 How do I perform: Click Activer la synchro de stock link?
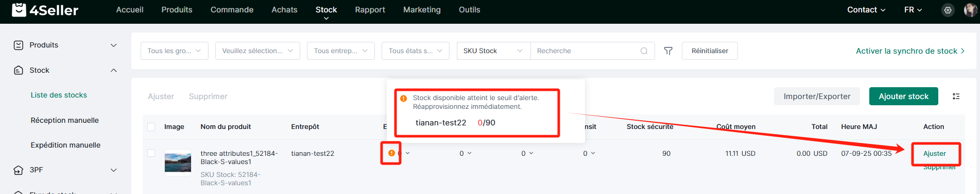[x=910, y=51]
